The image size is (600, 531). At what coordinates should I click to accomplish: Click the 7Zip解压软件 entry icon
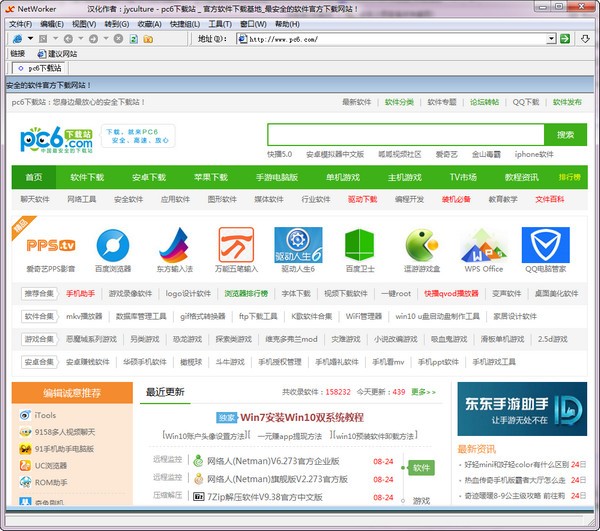pos(198,497)
